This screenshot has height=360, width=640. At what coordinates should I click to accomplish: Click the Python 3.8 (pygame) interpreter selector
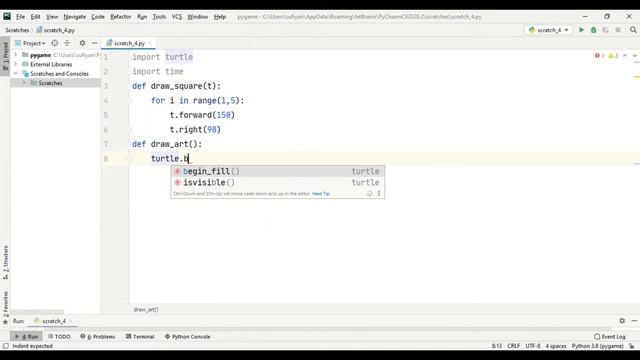point(598,346)
